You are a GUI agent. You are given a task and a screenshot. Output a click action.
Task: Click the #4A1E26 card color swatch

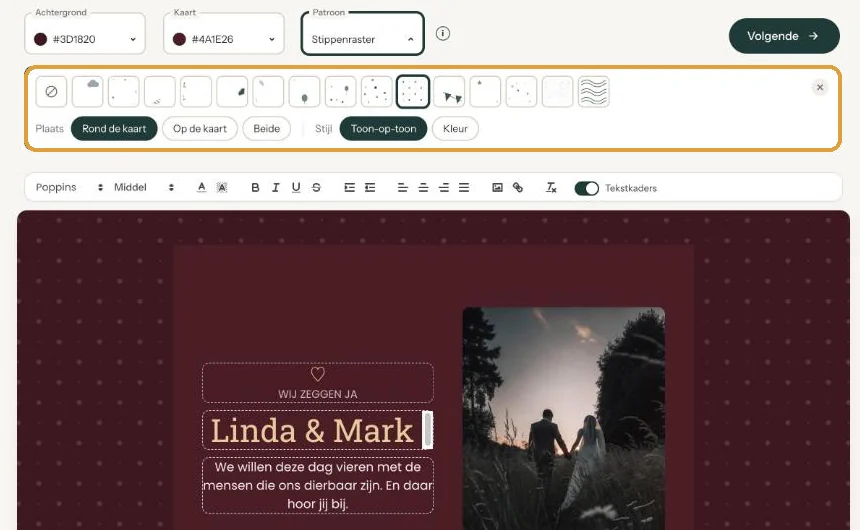pos(179,40)
